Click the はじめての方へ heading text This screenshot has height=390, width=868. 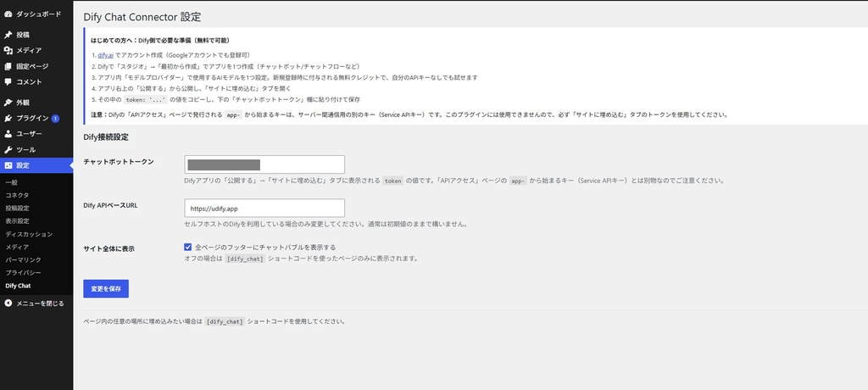[x=160, y=41]
